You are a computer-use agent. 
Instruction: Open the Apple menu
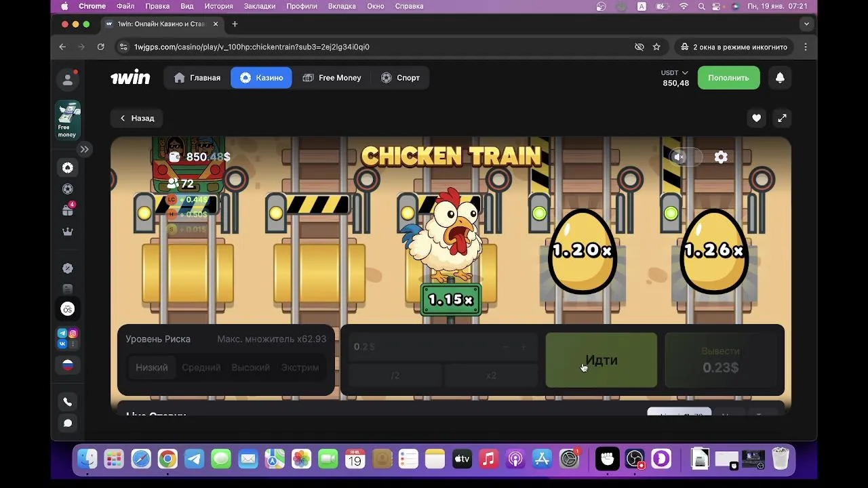[x=65, y=6]
